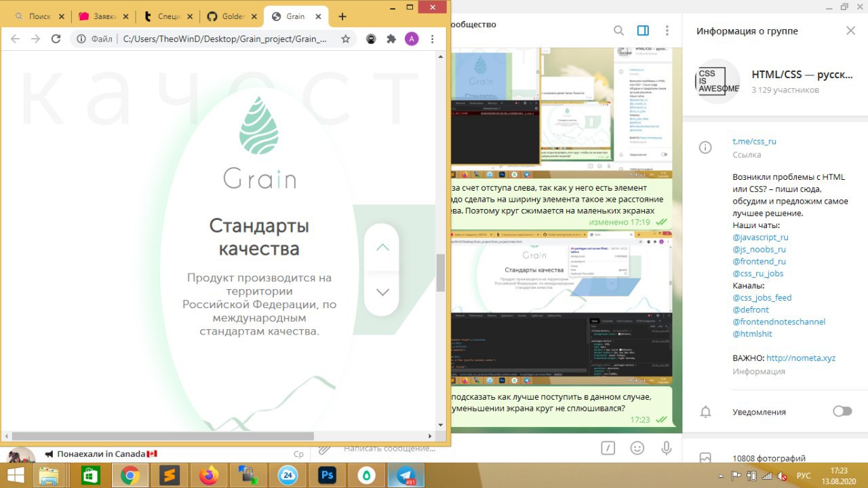Click the 17:23 taskbar clock
Screen dimensions: 868x488
pyautogui.click(x=839, y=470)
